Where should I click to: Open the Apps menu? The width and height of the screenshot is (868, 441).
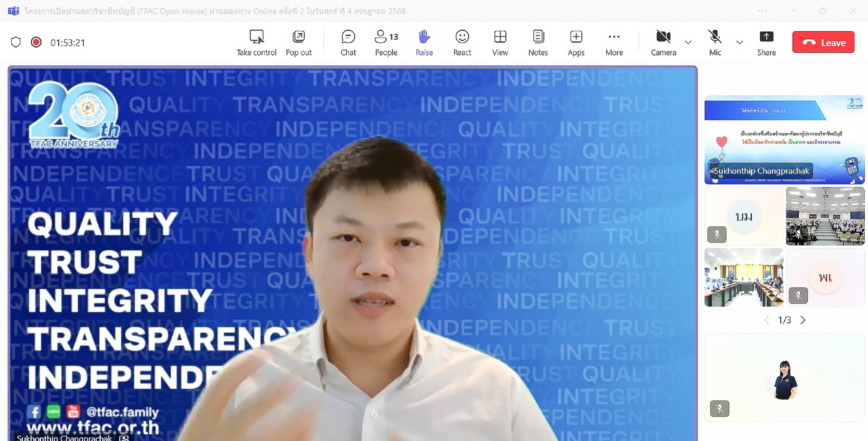(576, 43)
